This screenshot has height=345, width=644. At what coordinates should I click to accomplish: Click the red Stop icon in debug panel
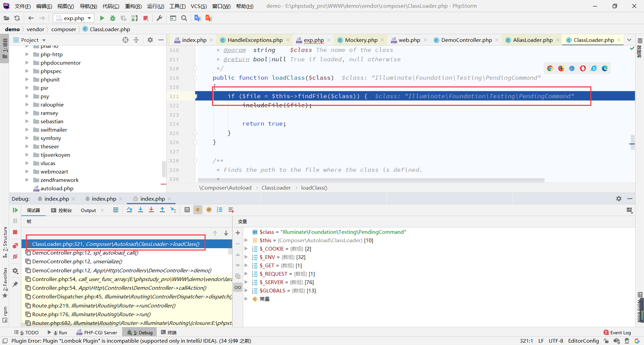pos(15,232)
